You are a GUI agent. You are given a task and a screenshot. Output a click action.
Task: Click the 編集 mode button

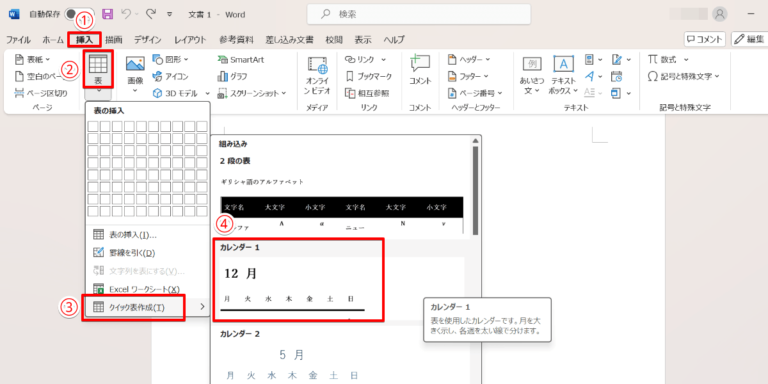click(x=749, y=39)
